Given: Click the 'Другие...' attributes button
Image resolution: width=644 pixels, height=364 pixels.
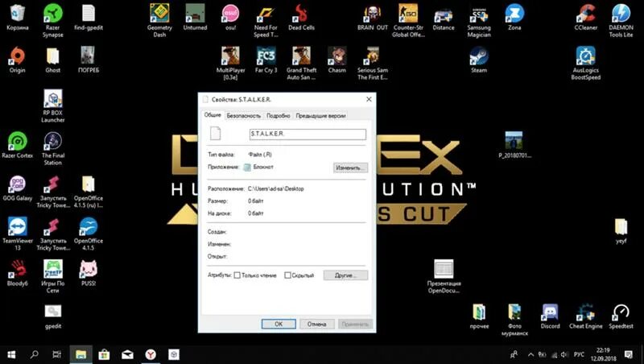Looking at the screenshot, I should (345, 275).
